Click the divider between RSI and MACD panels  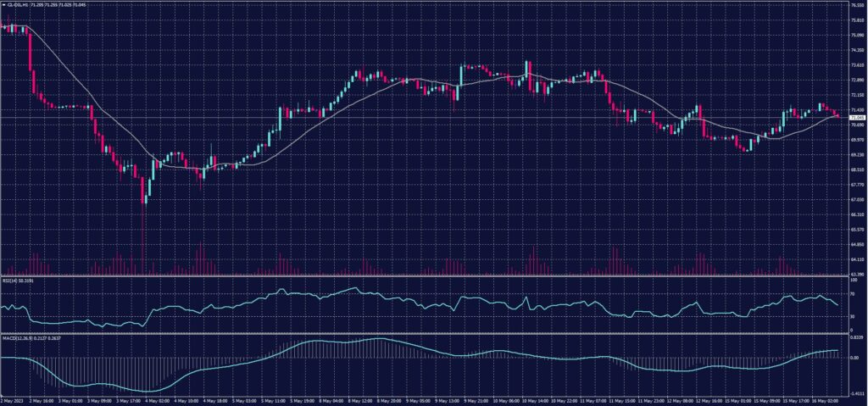click(424, 333)
